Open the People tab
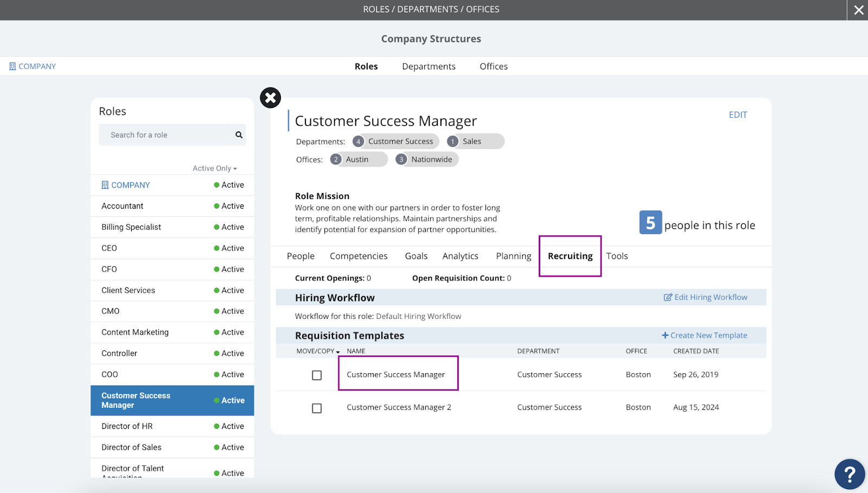This screenshot has width=868, height=493. [x=301, y=256]
